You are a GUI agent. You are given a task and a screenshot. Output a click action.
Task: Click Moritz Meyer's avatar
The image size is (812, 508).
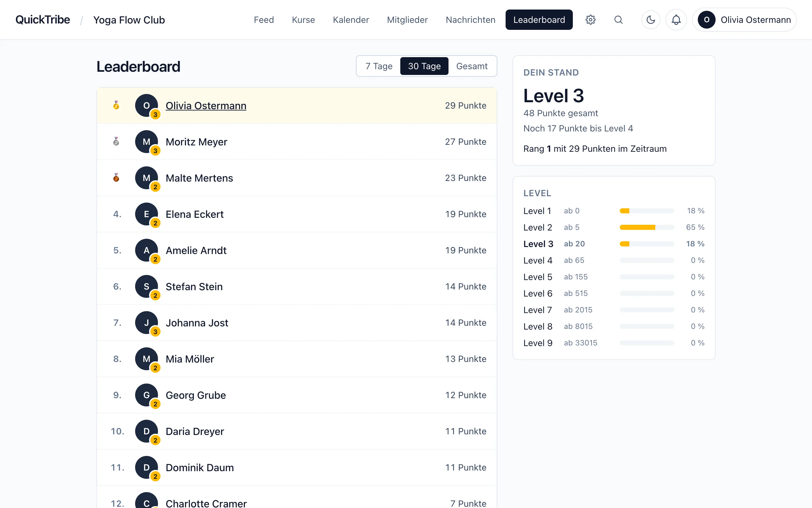pyautogui.click(x=147, y=142)
